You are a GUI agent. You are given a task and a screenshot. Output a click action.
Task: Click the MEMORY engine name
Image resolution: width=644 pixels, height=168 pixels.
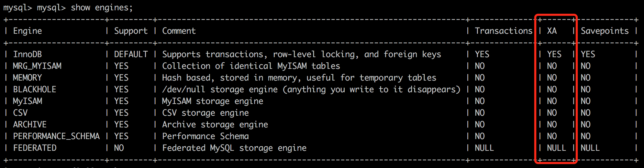coord(27,78)
